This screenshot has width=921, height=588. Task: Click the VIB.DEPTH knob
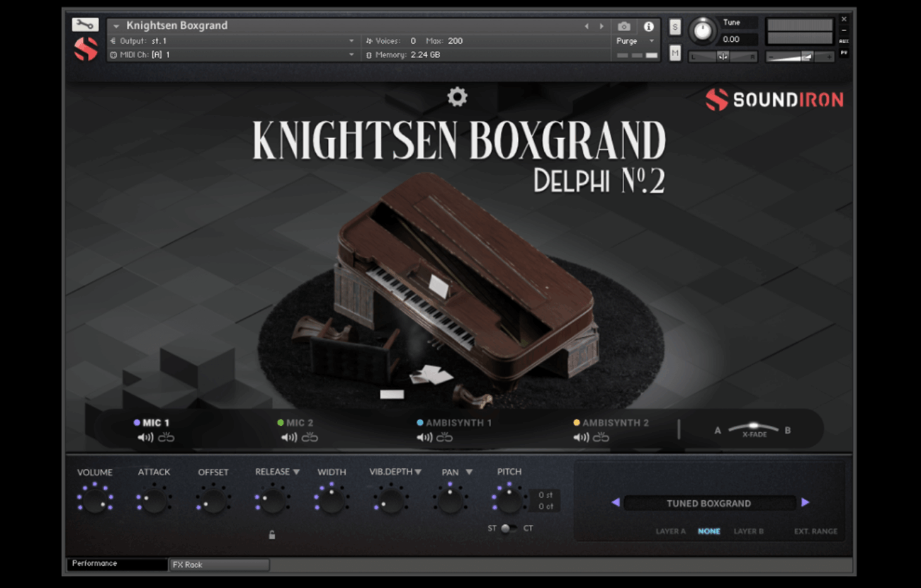pos(390,502)
